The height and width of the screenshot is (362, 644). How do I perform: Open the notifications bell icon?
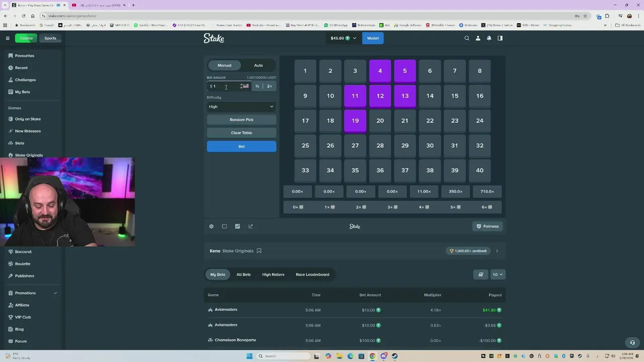pyautogui.click(x=489, y=38)
